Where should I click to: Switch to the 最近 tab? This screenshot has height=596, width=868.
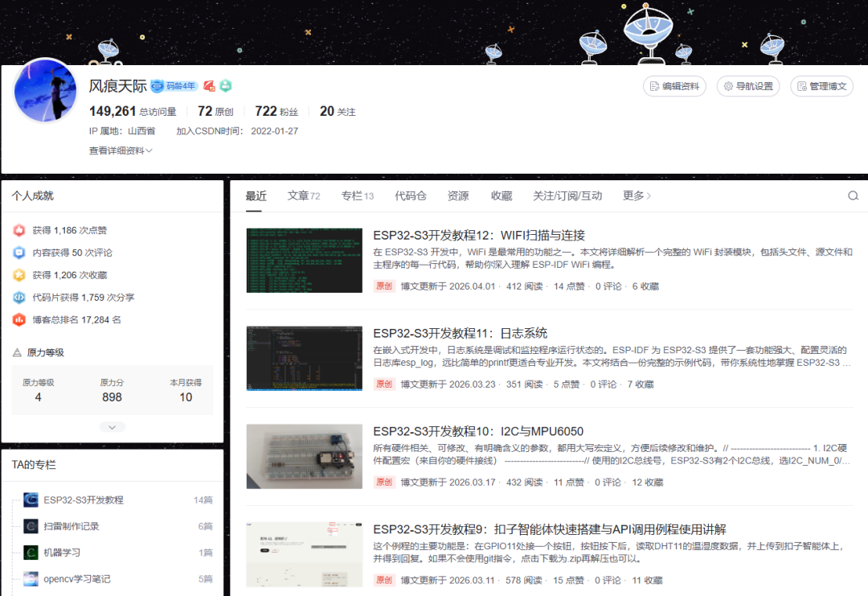click(x=256, y=195)
